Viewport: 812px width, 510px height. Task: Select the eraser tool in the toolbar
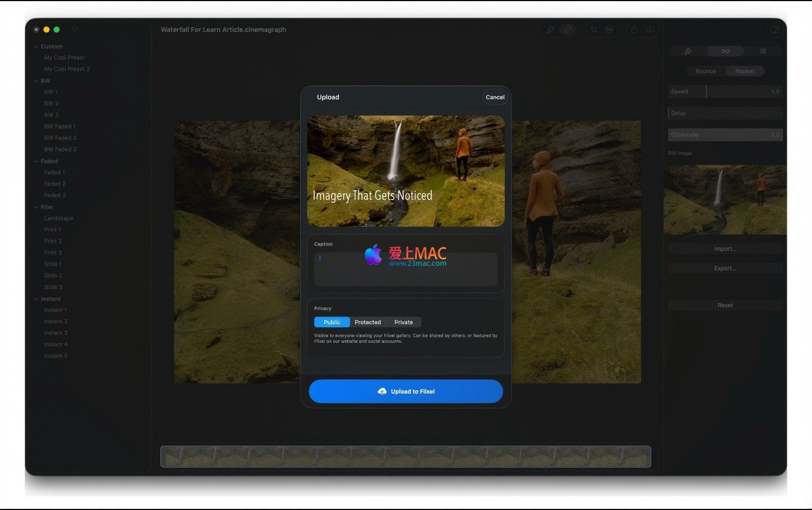(568, 30)
